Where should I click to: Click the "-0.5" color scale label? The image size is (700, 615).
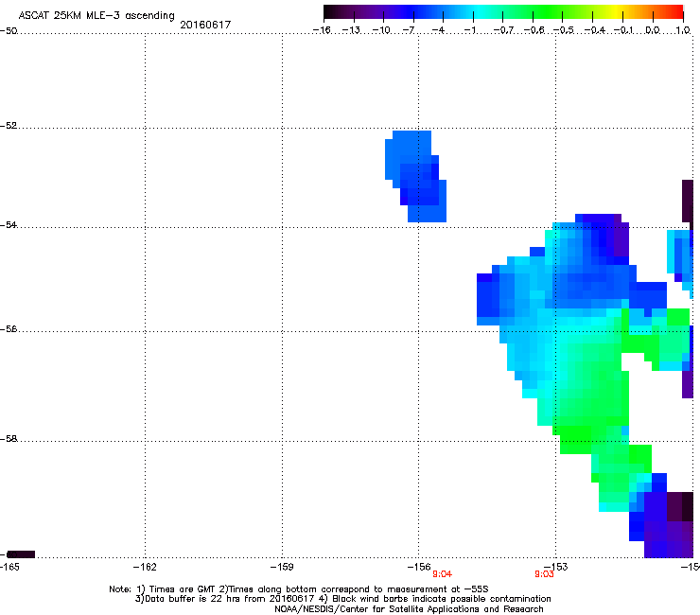pos(564,30)
